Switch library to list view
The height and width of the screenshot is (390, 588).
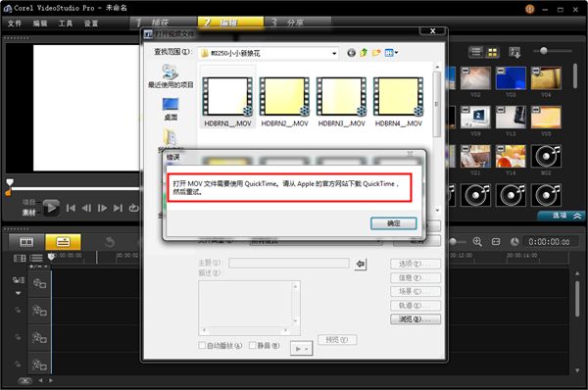click(x=476, y=52)
